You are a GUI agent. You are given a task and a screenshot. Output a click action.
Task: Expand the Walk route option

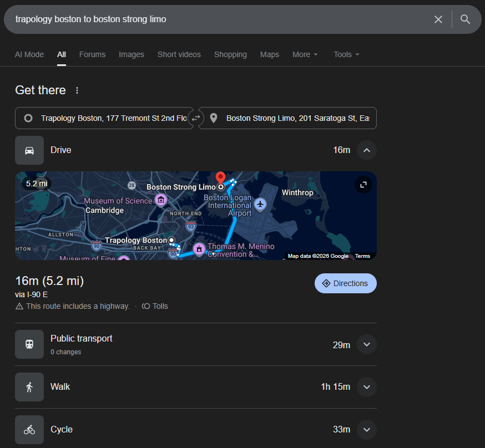pos(366,387)
